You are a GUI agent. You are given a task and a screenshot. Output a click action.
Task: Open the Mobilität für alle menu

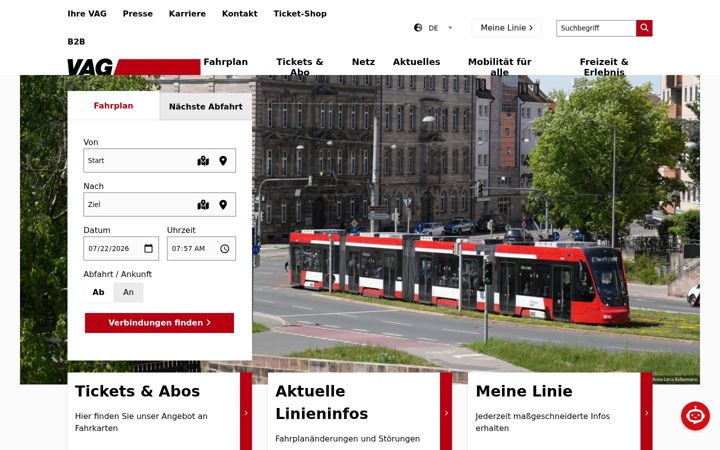click(x=499, y=67)
